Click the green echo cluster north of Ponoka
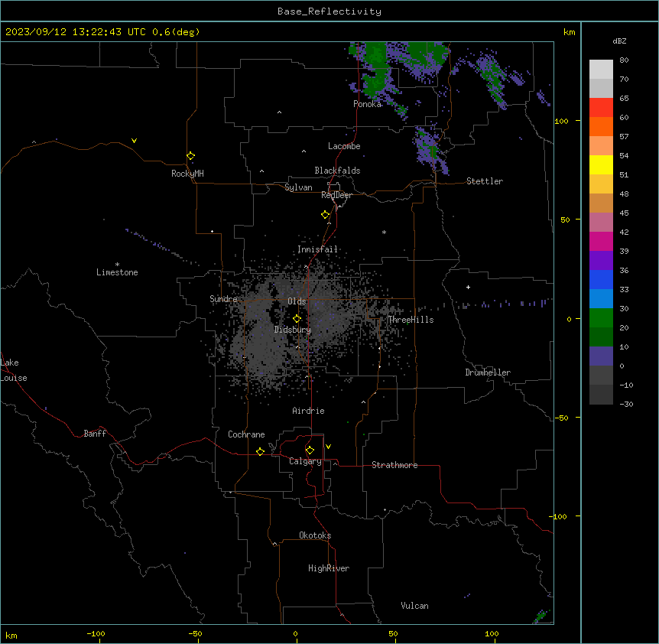The image size is (659, 644). pos(375,71)
